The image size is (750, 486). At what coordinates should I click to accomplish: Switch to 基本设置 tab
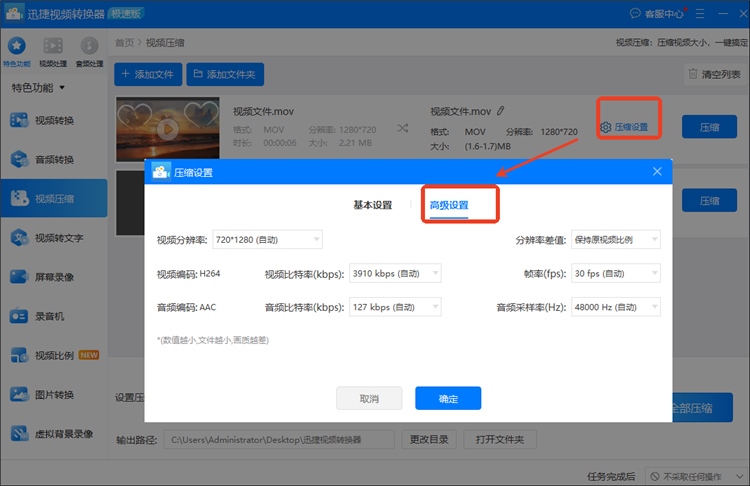point(372,205)
